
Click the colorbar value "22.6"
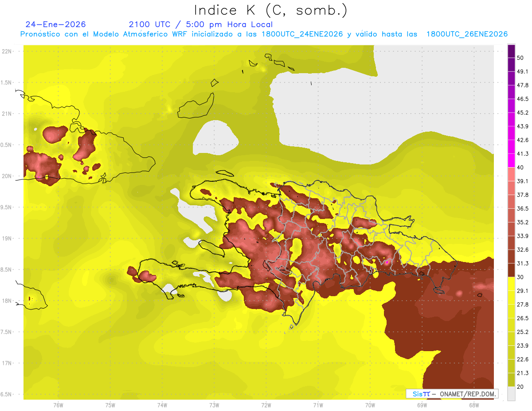pos(523,359)
